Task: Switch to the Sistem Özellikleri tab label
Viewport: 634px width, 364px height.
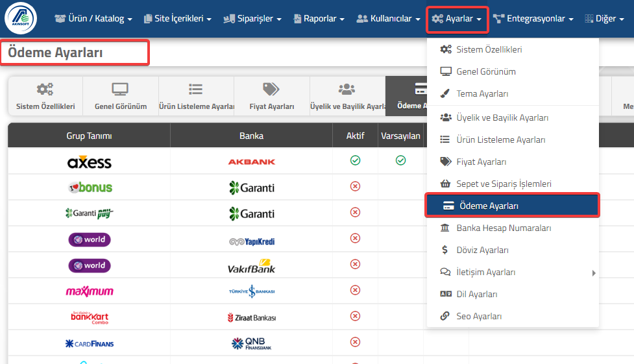Action: [x=45, y=106]
